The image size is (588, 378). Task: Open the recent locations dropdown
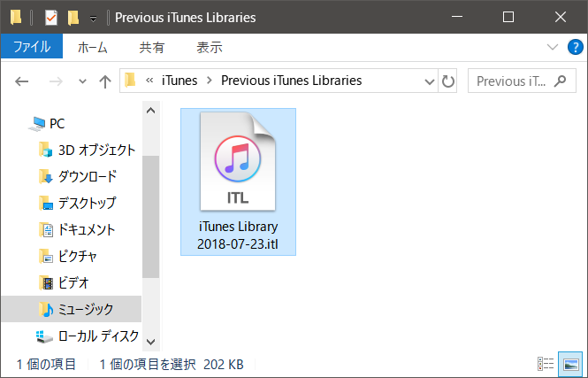(82, 81)
